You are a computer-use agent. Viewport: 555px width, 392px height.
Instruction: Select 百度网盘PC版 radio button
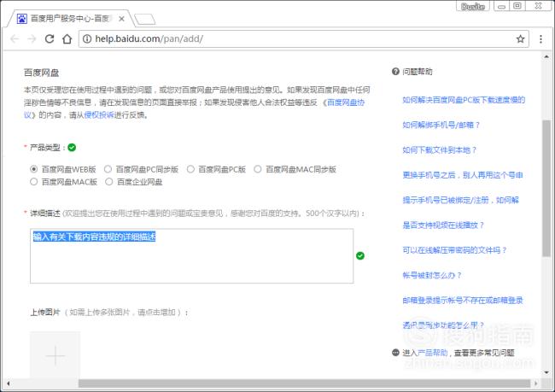click(190, 169)
